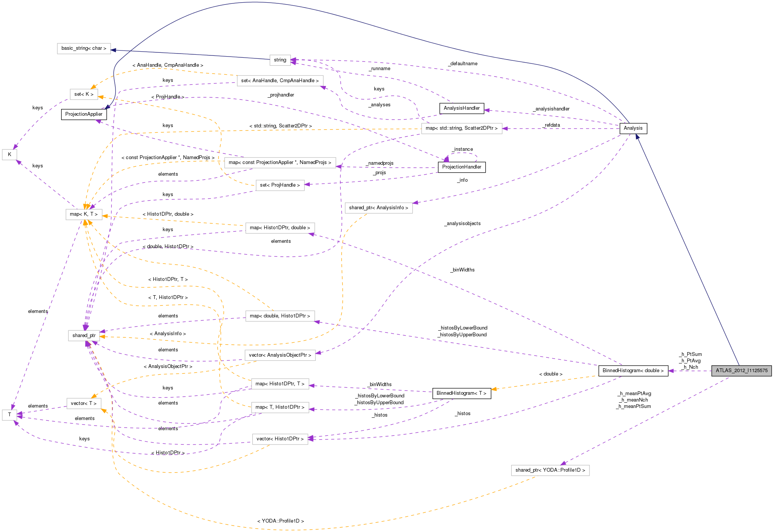Open the ProjectionApplier class node
The width and height of the screenshot is (774, 532).
pyautogui.click(x=84, y=114)
